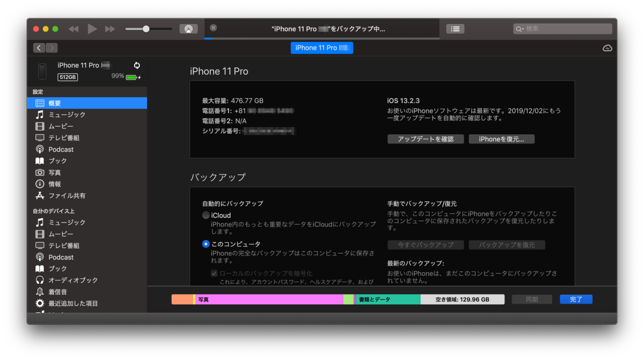Click the sync icon next to iPhone 11 Pro
Viewport: 644px width, 360px height.
(x=136, y=65)
